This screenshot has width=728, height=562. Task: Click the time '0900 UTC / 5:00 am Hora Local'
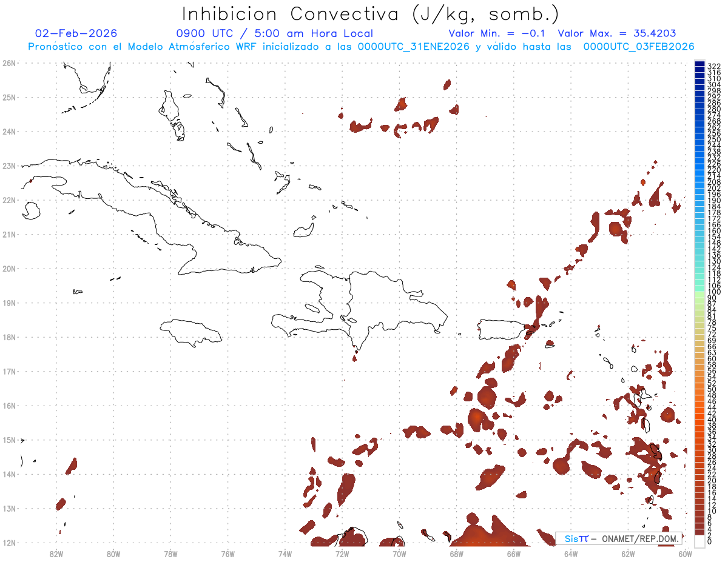point(274,33)
